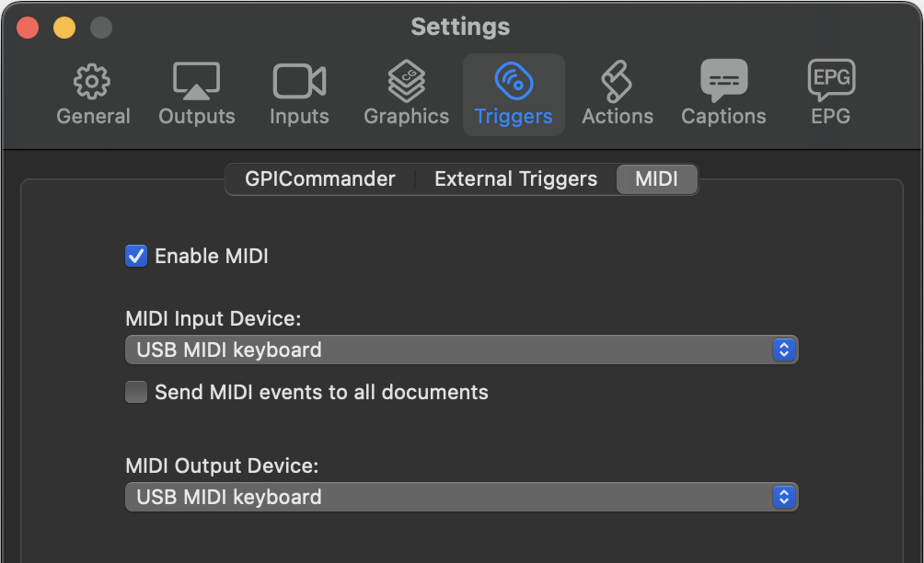Switch to the GPICommander tab

pyautogui.click(x=320, y=179)
